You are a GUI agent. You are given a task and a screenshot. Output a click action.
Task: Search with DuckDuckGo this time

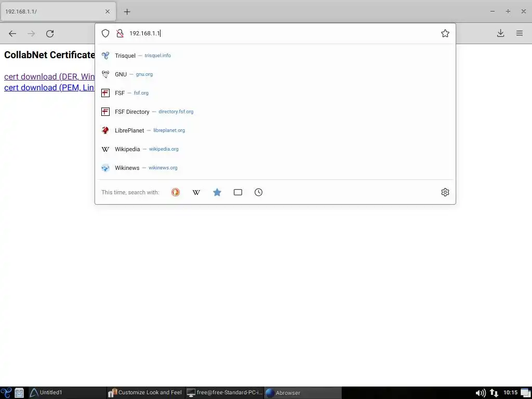pyautogui.click(x=176, y=192)
